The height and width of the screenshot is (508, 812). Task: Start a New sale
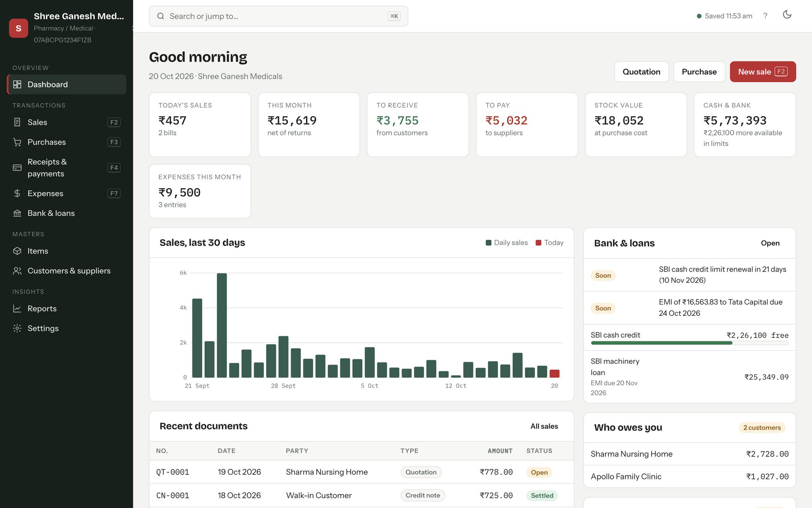click(762, 72)
